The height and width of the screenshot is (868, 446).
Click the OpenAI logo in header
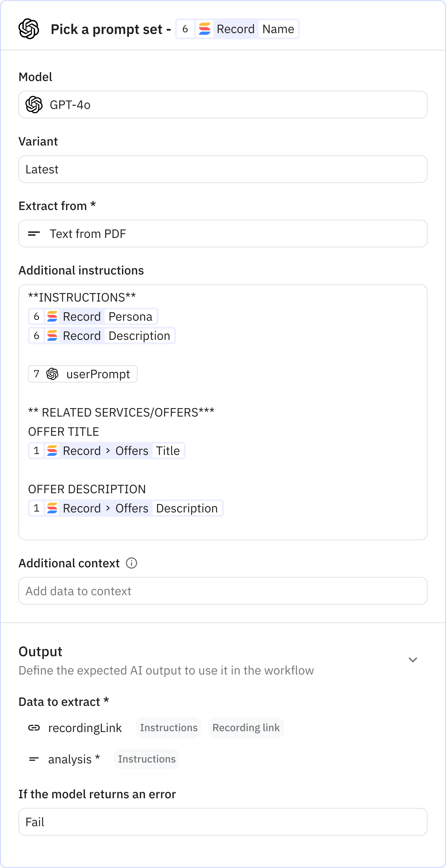(29, 29)
